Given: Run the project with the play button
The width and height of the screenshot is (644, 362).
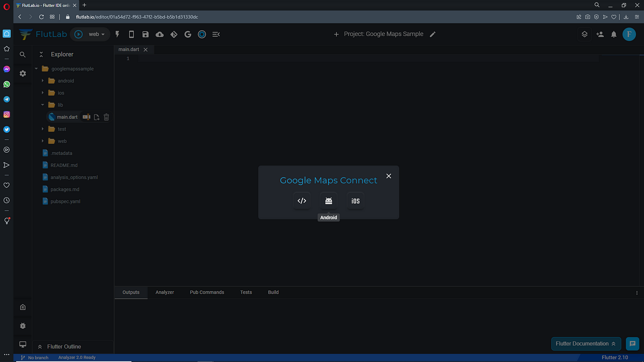Looking at the screenshot, I should [79, 34].
